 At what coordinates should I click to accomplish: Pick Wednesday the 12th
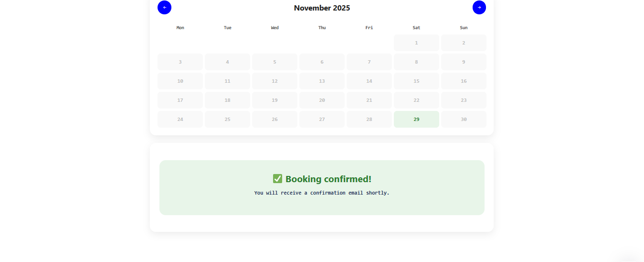(x=274, y=81)
